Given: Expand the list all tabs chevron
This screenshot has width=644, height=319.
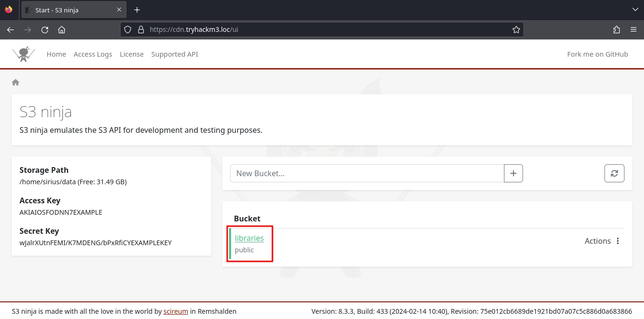Looking at the screenshot, I should click(x=634, y=10).
